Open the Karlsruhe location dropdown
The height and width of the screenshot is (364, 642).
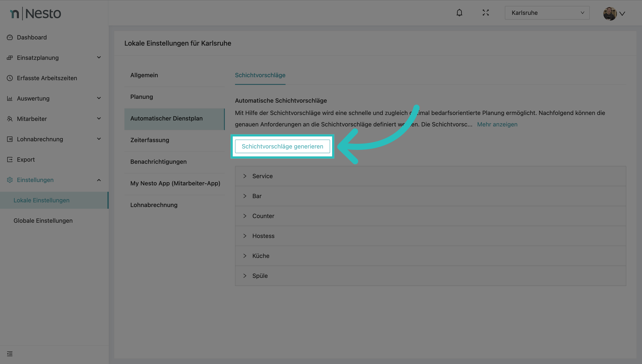click(547, 13)
